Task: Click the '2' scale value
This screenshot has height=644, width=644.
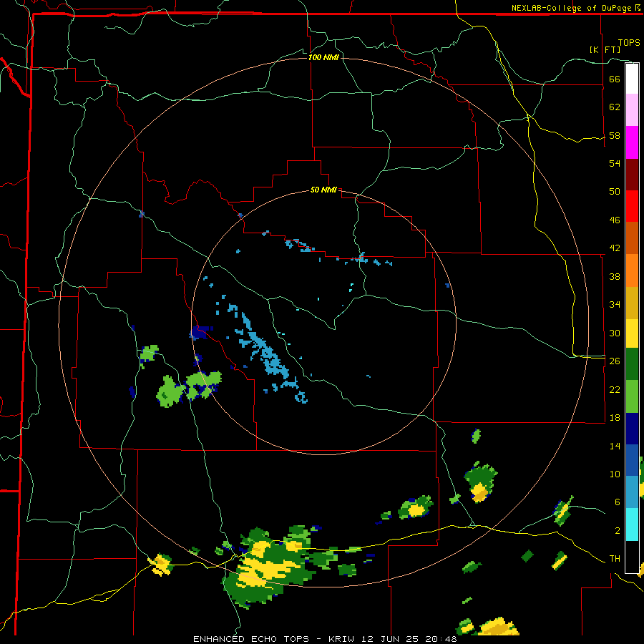Action: click(618, 531)
